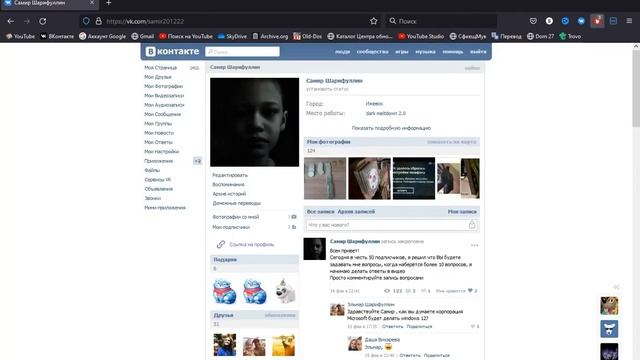Open помощь in VK header menu
640x360 pixels.
click(x=453, y=51)
